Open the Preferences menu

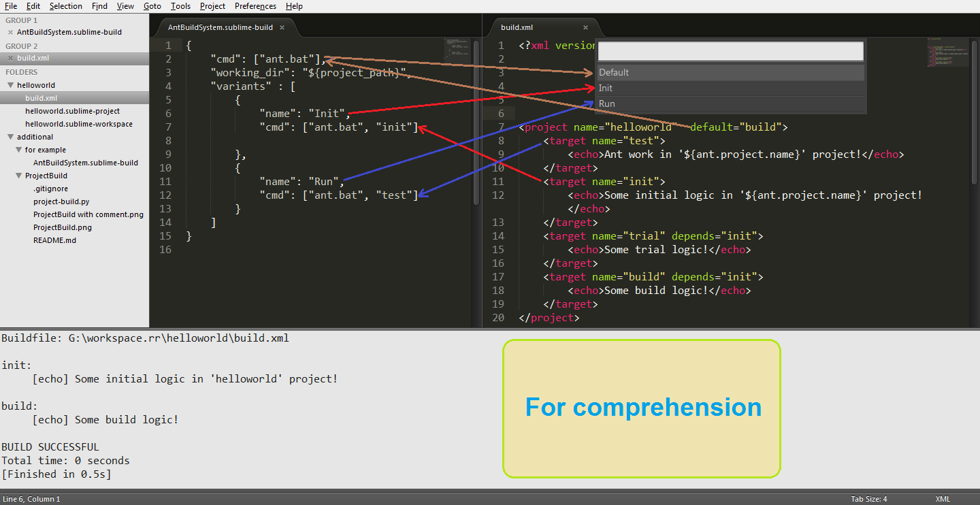(256, 6)
